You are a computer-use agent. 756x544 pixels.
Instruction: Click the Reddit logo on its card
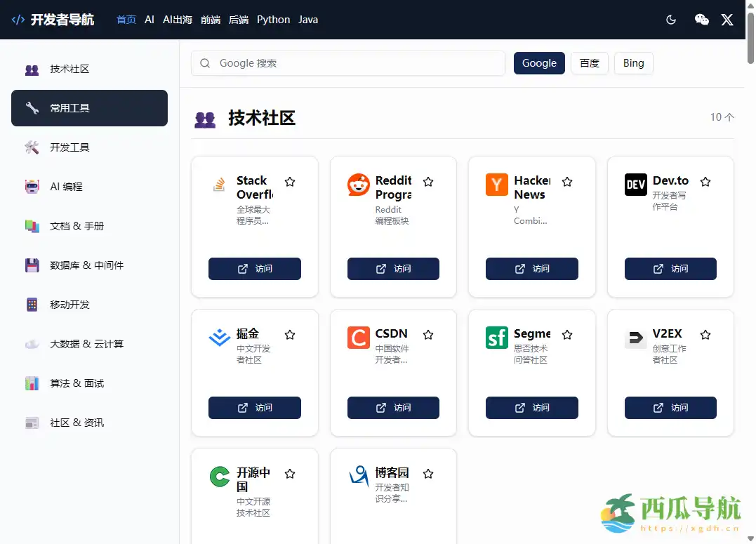358,185
